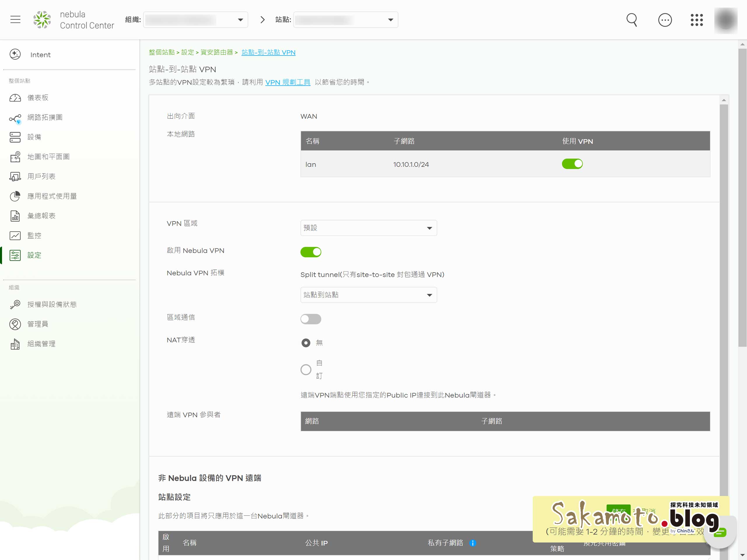Open the 站點到站點 topology dropdown

point(369,295)
